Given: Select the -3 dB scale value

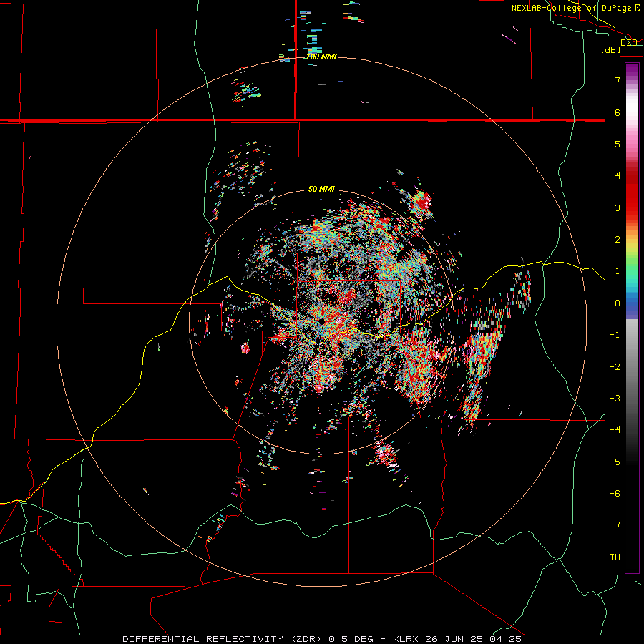Looking at the screenshot, I should point(615,398).
